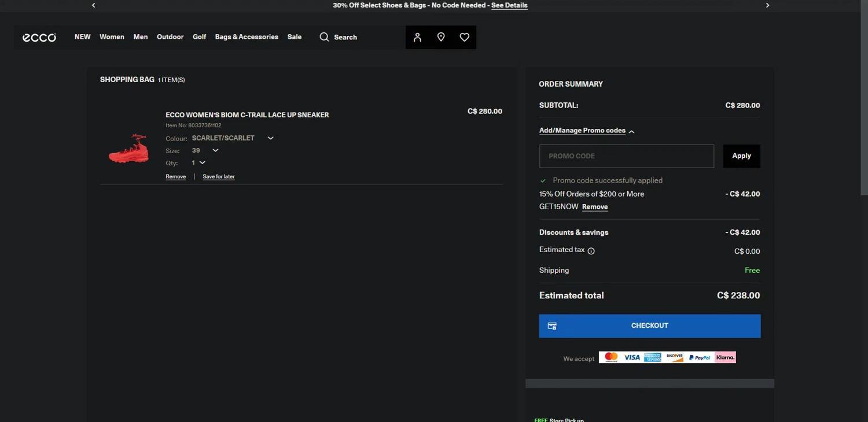The width and height of the screenshot is (868, 422).
Task: Click Promo code successfully applied message
Action: [608, 180]
